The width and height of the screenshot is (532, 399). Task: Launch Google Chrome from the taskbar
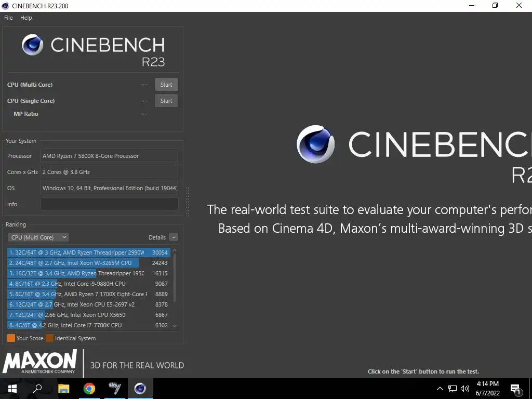89,389
